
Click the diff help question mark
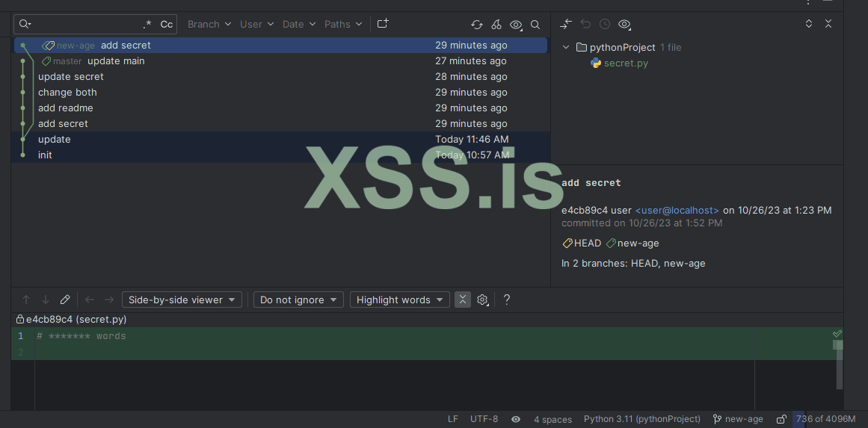tap(506, 300)
